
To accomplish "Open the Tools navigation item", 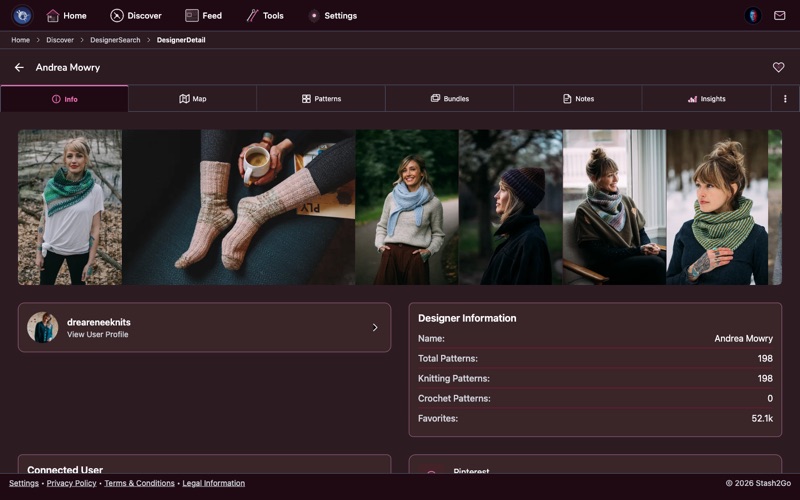I will (265, 16).
